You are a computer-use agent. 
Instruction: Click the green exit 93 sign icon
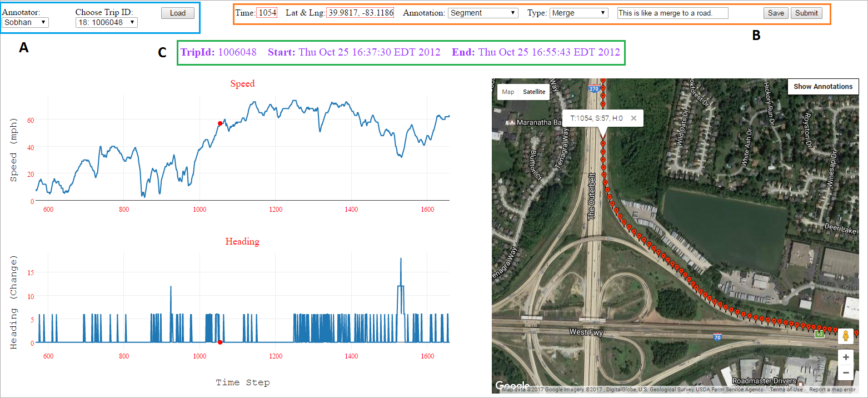[819, 334]
